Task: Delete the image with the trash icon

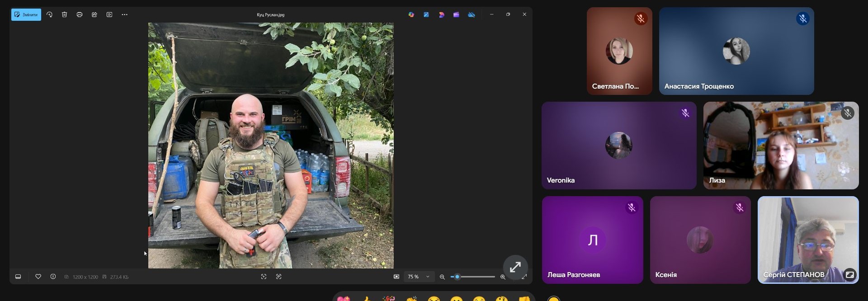Action: [x=65, y=14]
